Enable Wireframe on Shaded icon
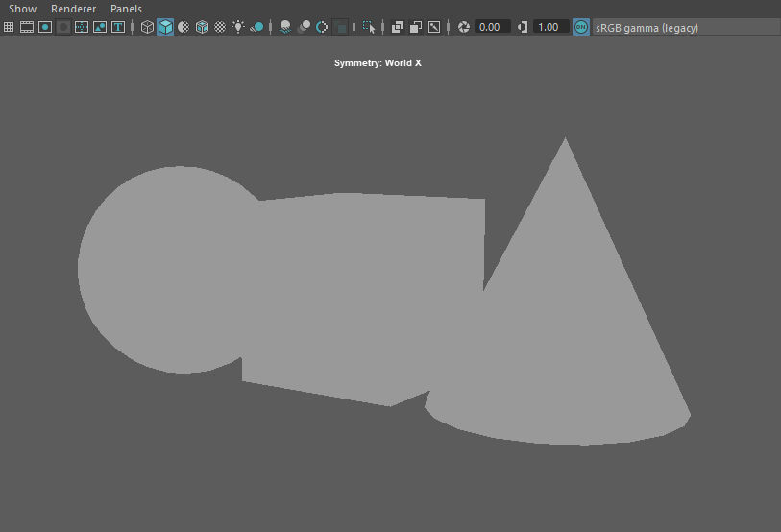Viewport: 781px width, 532px height. point(203,27)
